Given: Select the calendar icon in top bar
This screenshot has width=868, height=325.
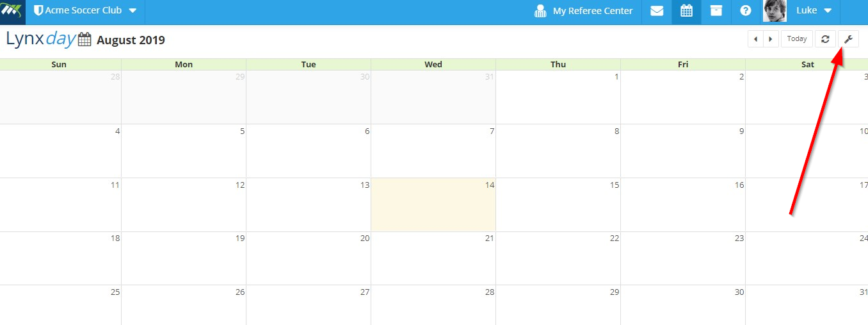Looking at the screenshot, I should tap(686, 11).
